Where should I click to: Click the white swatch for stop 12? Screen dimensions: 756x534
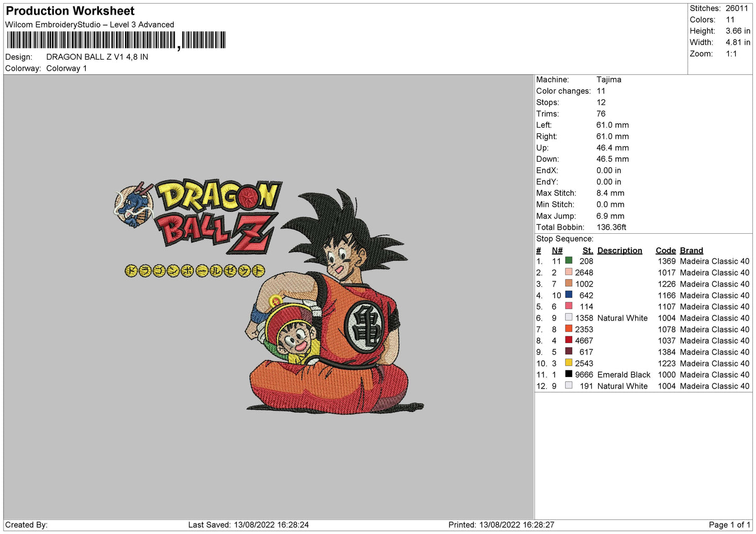(x=569, y=385)
